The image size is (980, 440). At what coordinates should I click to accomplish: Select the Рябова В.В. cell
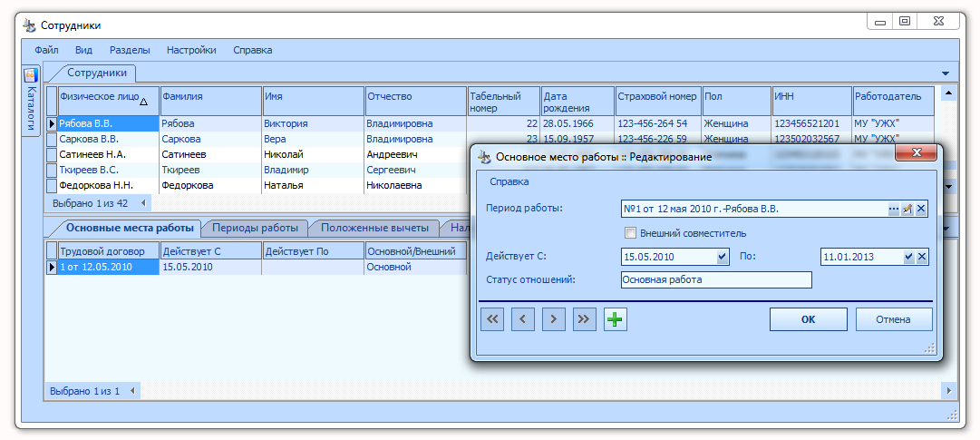pos(109,124)
